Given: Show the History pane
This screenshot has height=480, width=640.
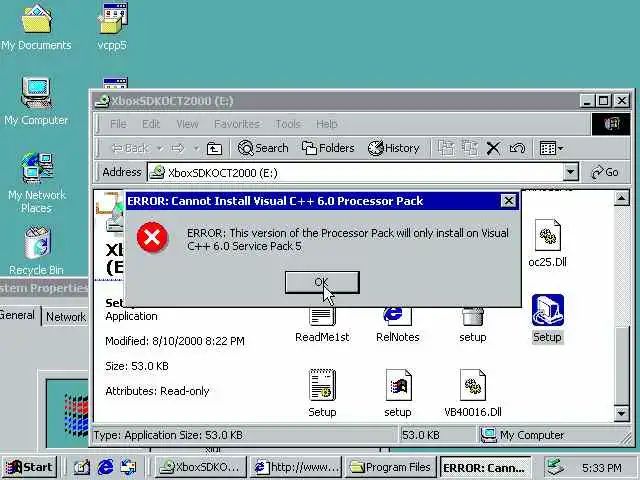Looking at the screenshot, I should point(393,148).
